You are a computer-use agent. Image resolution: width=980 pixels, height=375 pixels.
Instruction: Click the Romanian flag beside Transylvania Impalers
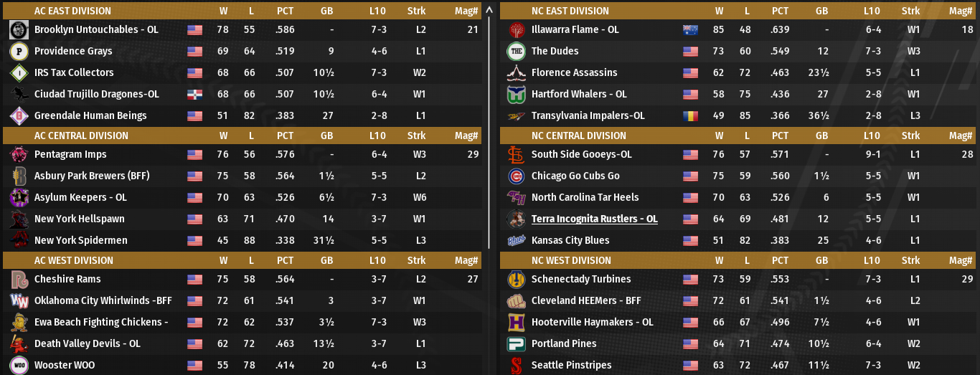click(x=690, y=116)
